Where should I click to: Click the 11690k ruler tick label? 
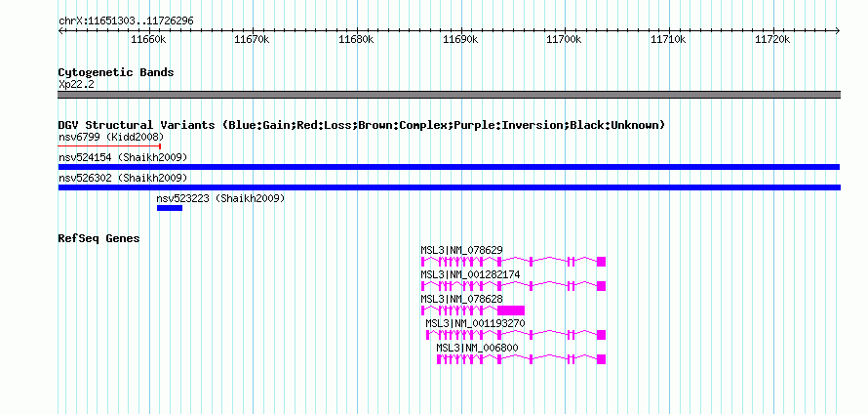click(x=460, y=39)
